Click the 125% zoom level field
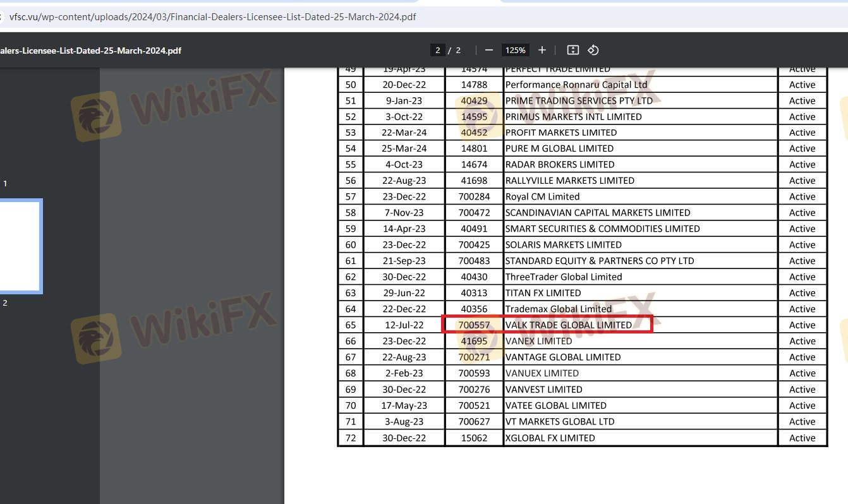The image size is (848, 504). [515, 50]
